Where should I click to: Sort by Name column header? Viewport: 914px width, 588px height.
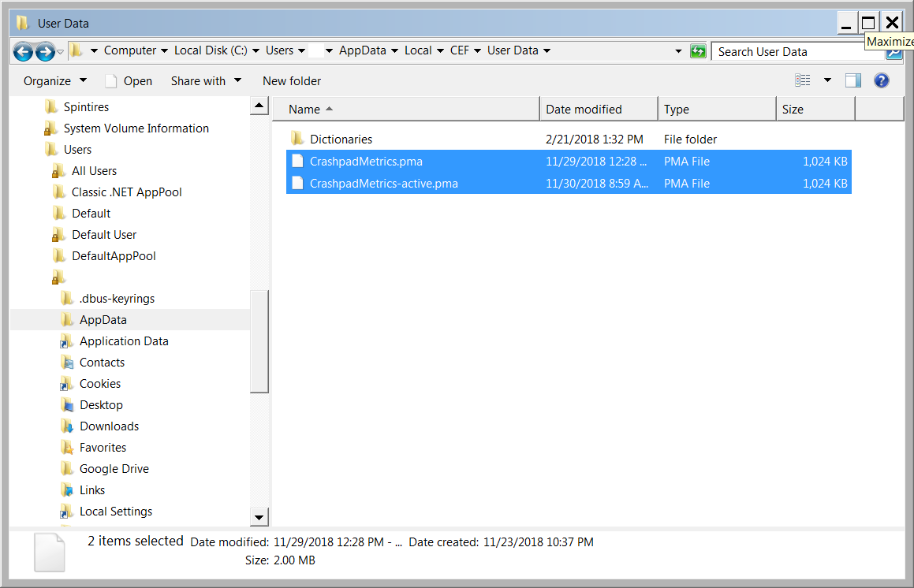(405, 109)
